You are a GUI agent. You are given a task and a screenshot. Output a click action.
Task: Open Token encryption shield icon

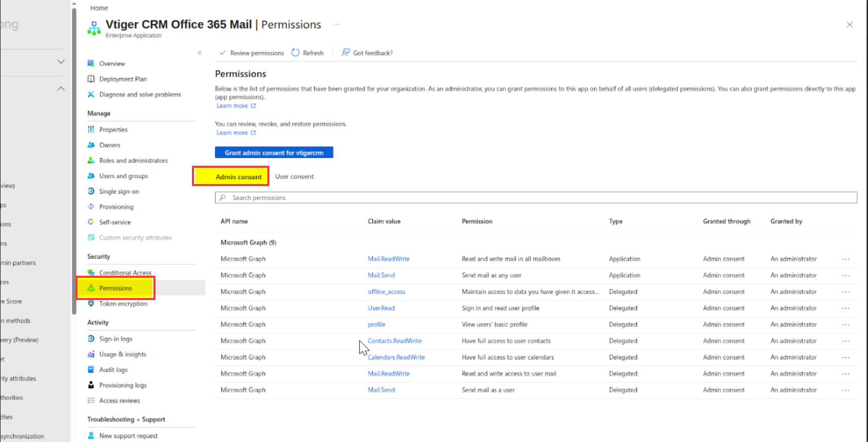click(x=91, y=304)
